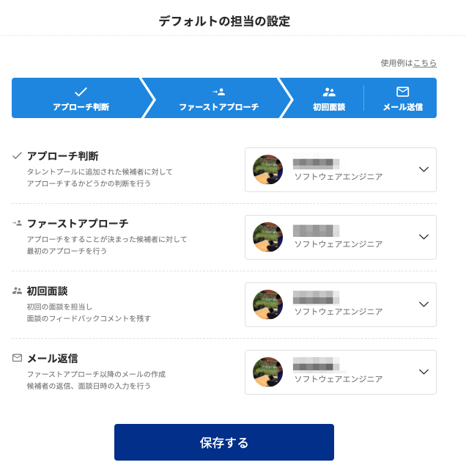Open the 初回面談 assignee dropdown arrow
Image resolution: width=466 pixels, height=476 pixels.
[x=424, y=304]
